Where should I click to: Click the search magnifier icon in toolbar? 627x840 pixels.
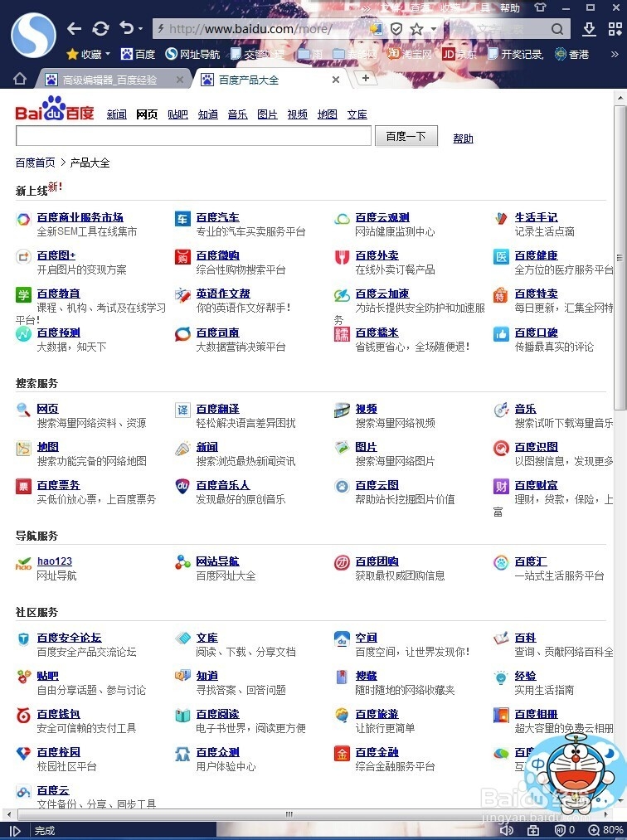click(557, 29)
